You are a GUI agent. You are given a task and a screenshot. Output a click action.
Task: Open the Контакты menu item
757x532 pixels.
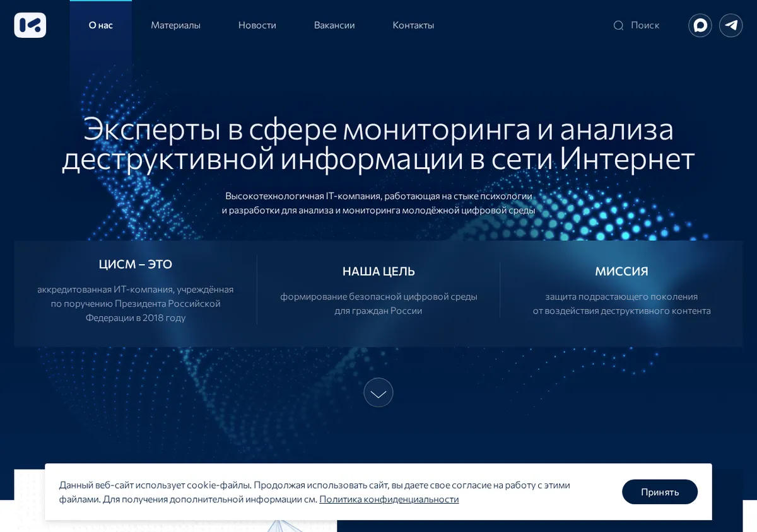pyautogui.click(x=413, y=25)
